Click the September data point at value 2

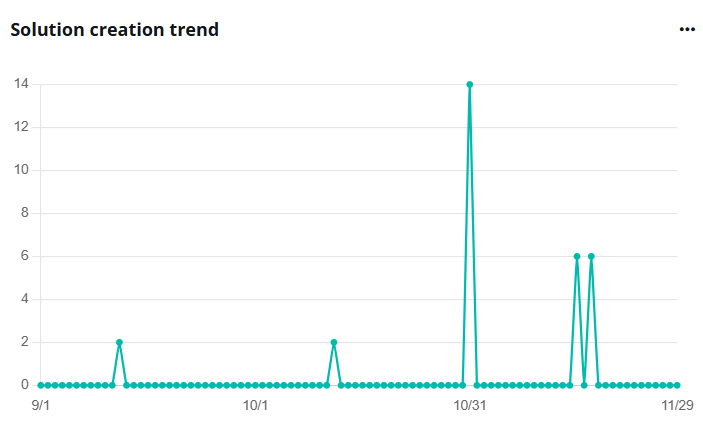(x=119, y=342)
